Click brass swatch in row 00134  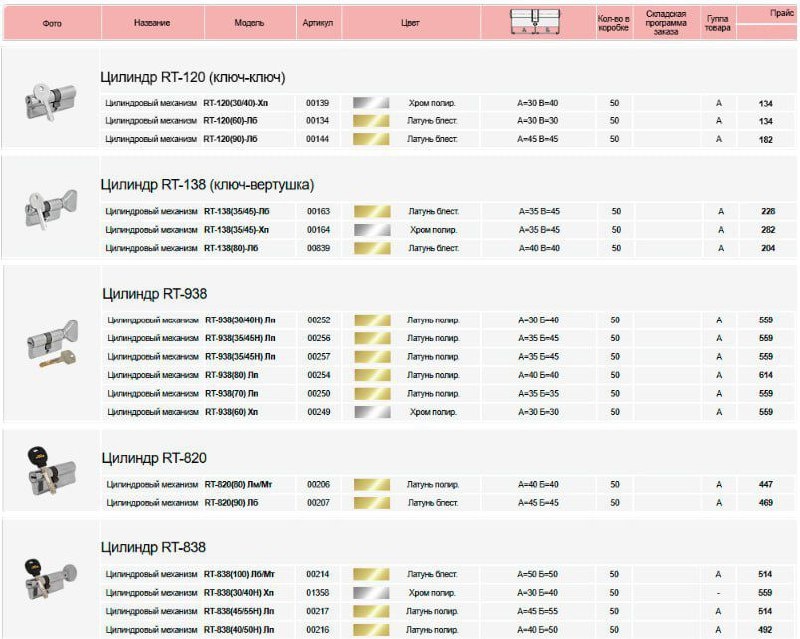(x=371, y=121)
